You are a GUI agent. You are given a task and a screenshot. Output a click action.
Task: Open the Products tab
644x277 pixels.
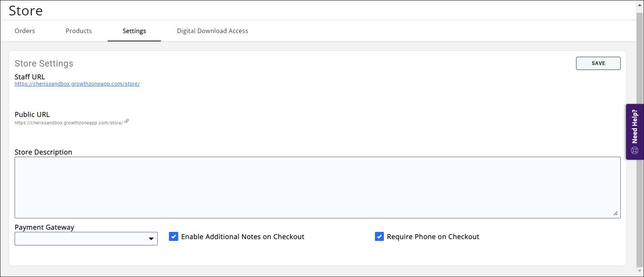click(79, 31)
